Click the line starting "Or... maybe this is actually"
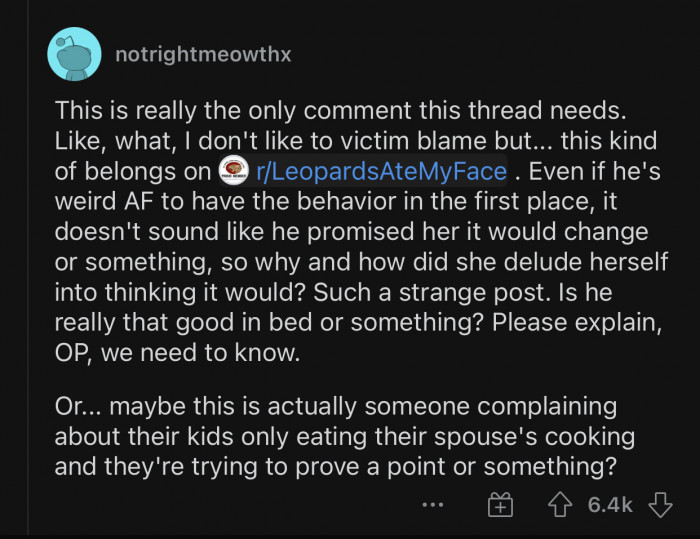700x539 pixels. (336, 409)
